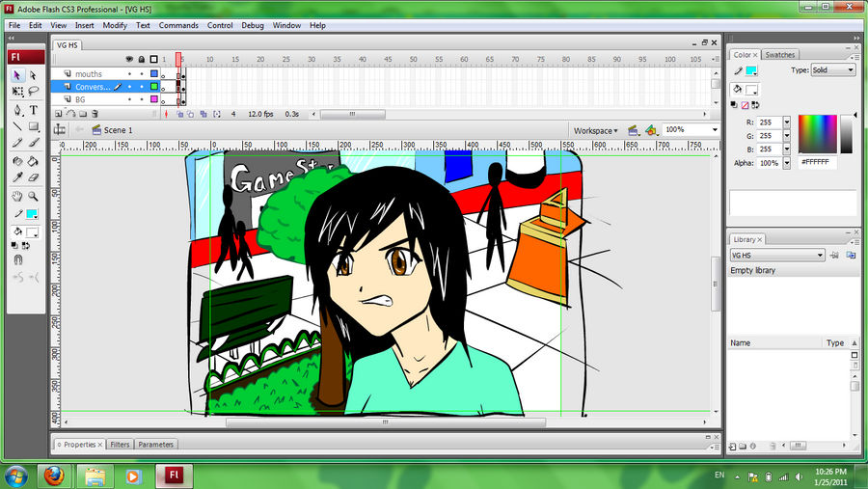Open the Type Solid dropdown
This screenshot has height=489, width=868.
833,69
